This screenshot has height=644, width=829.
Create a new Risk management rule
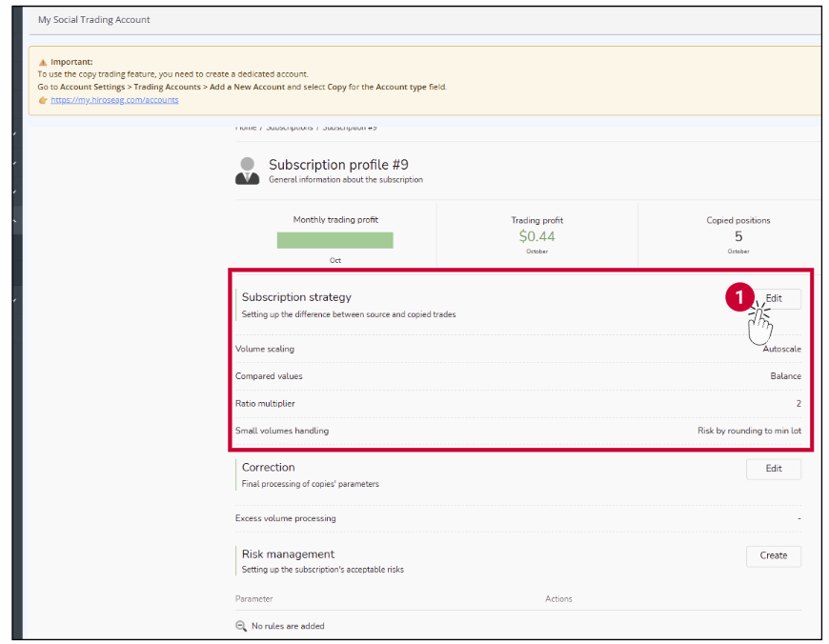tap(773, 555)
